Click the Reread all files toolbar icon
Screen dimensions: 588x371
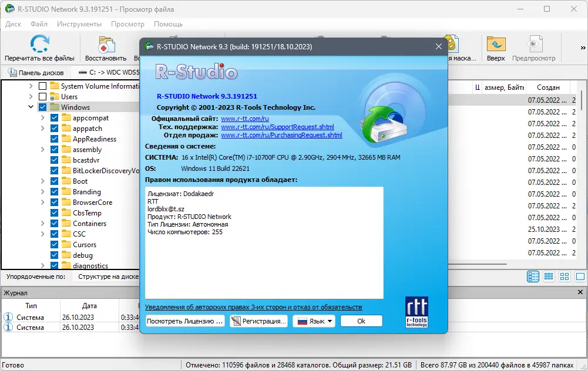(39, 44)
